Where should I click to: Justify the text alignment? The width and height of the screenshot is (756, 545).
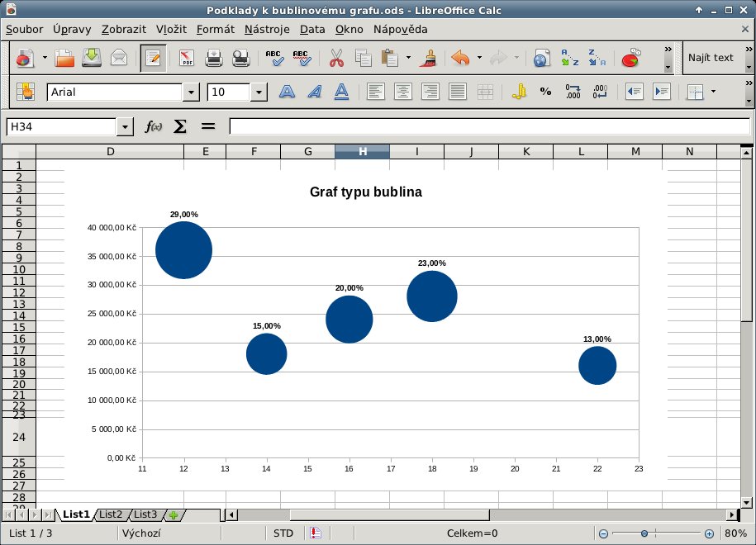tap(457, 92)
